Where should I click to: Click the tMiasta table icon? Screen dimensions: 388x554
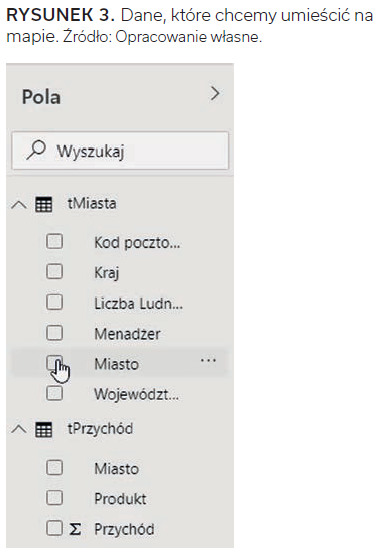click(x=43, y=204)
